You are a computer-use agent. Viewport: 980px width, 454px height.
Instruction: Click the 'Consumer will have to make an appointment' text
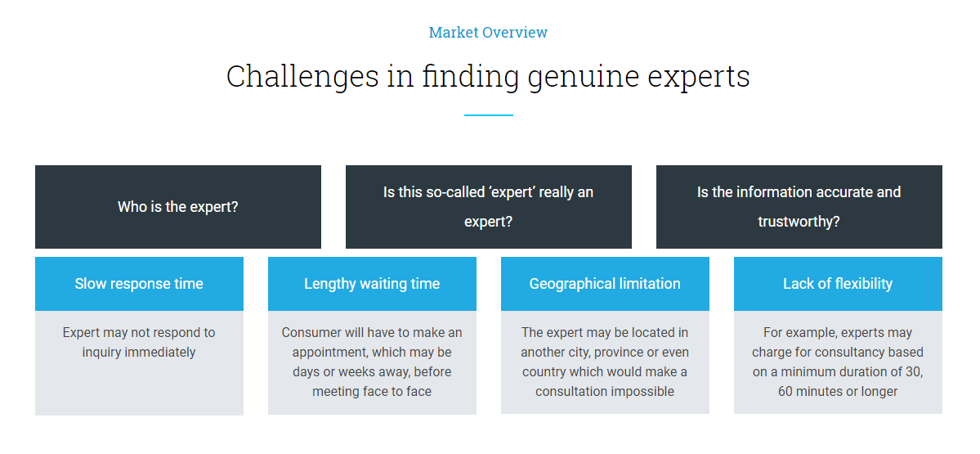pyautogui.click(x=372, y=362)
